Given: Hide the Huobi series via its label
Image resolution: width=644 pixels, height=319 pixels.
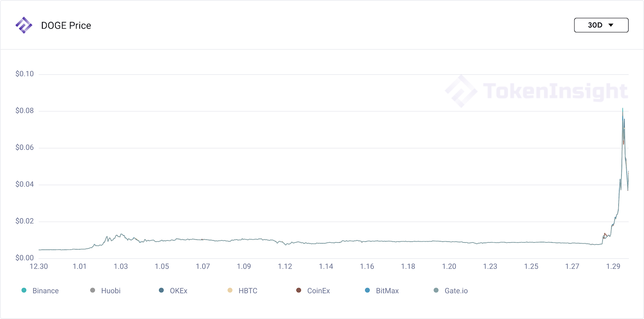Looking at the screenshot, I should [111, 291].
